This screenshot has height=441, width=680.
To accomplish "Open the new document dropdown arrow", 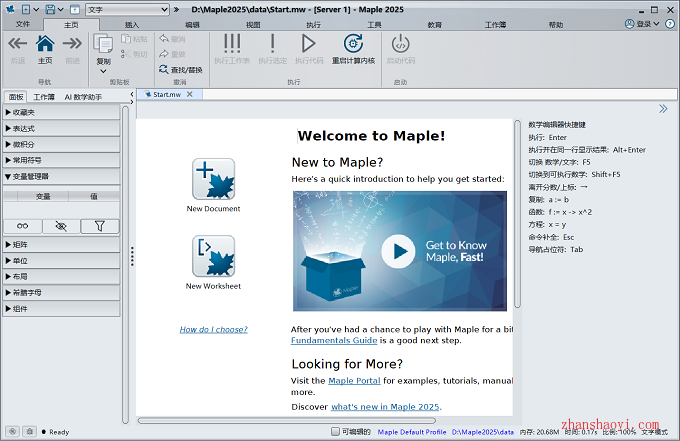I will [x=36, y=10].
